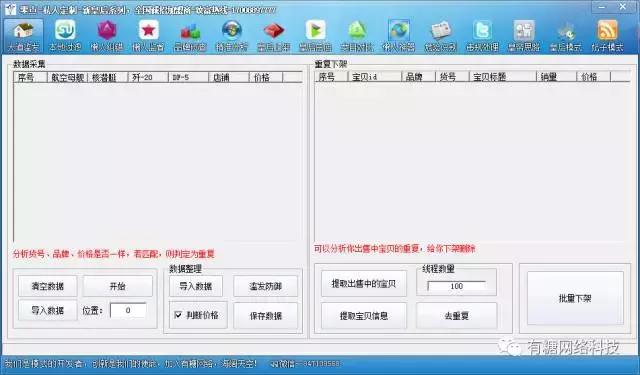The image size is (640, 375).
Task: Click 序号 column header in 重复下架 table
Action: coord(331,76)
